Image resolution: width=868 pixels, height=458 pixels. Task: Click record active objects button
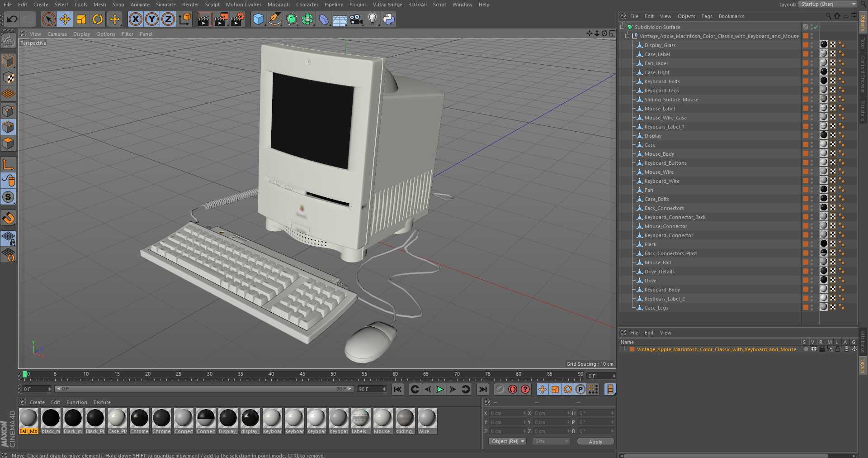(x=500, y=389)
